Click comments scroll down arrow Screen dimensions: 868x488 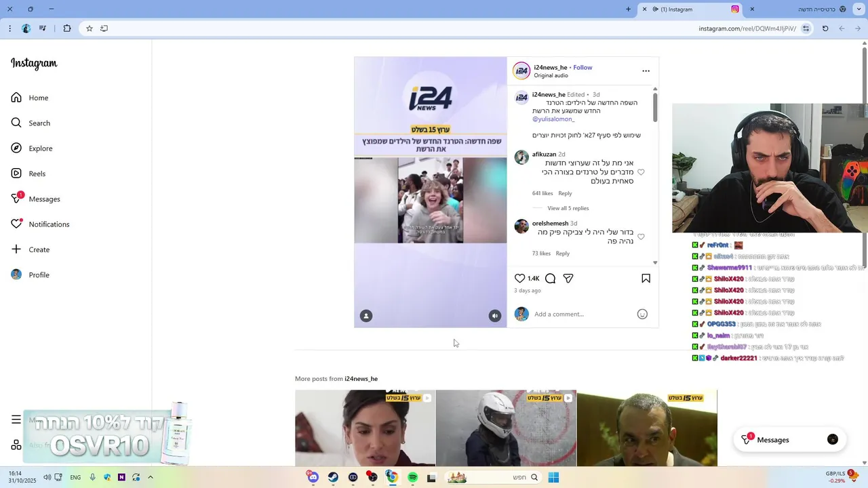click(x=655, y=263)
